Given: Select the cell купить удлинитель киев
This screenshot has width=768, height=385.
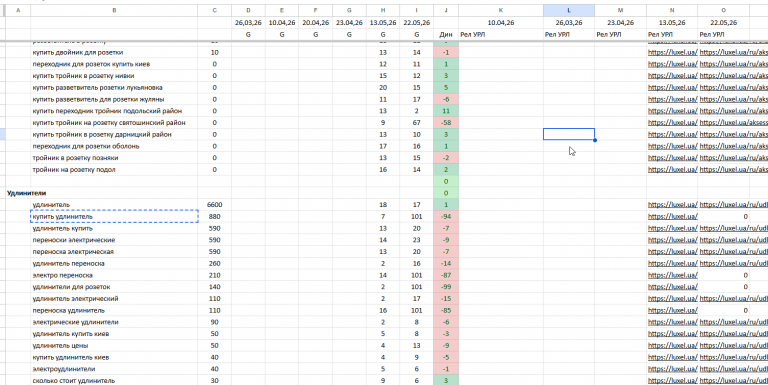Looking at the screenshot, I should (114, 358).
